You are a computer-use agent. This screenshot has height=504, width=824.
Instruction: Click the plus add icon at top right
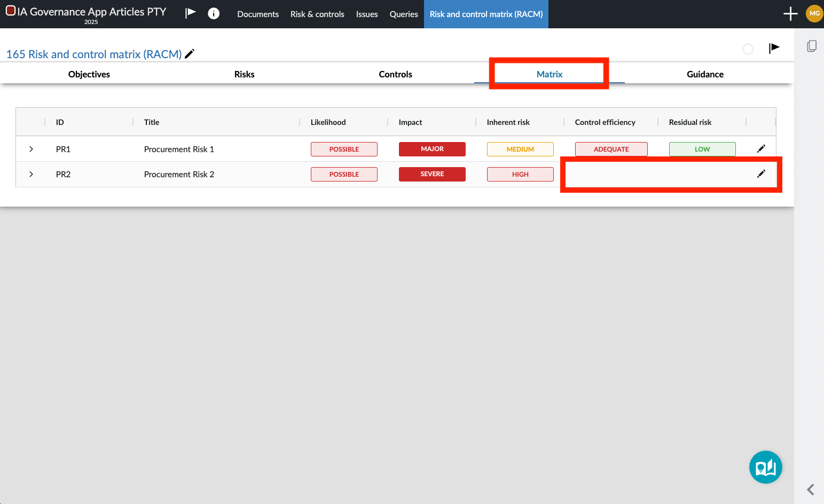[x=790, y=13]
